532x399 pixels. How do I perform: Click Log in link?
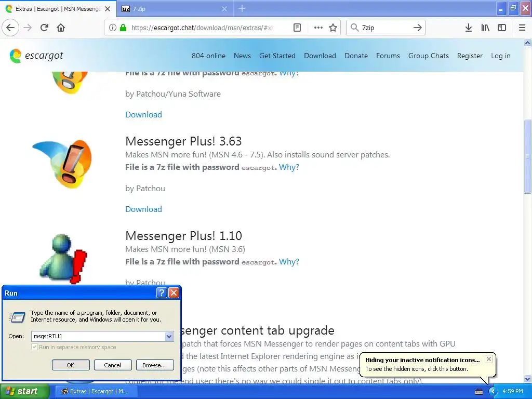(x=501, y=56)
